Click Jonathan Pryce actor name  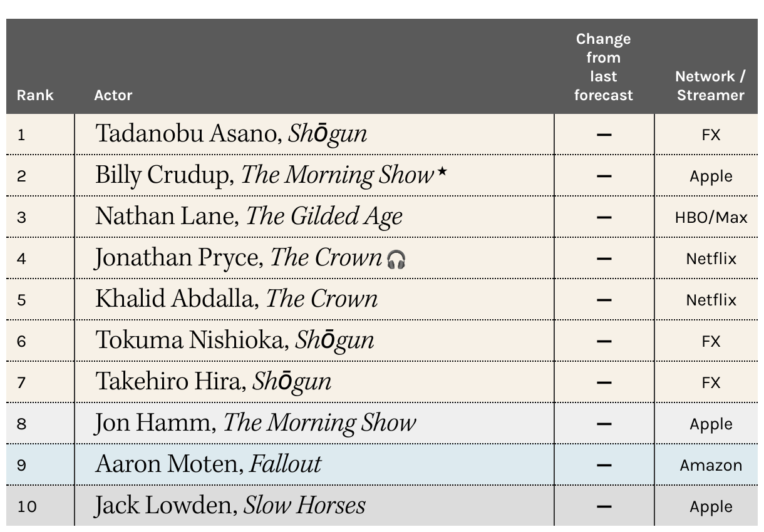point(179,258)
